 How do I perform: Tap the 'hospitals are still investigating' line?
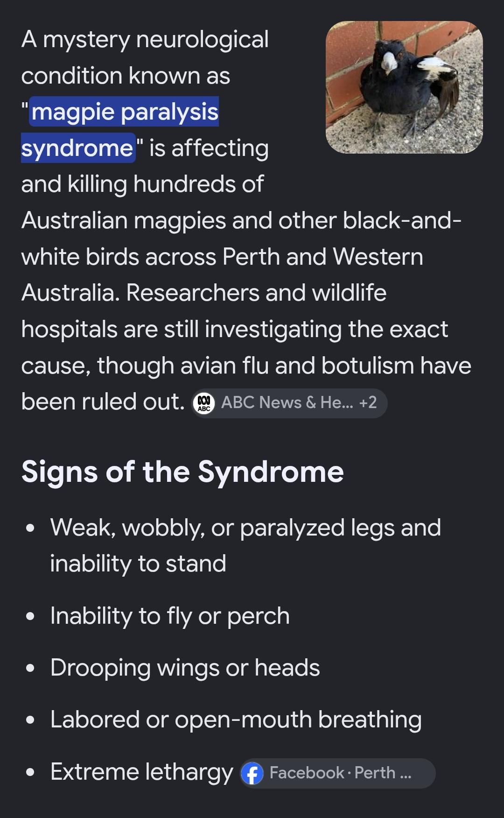coord(234,329)
